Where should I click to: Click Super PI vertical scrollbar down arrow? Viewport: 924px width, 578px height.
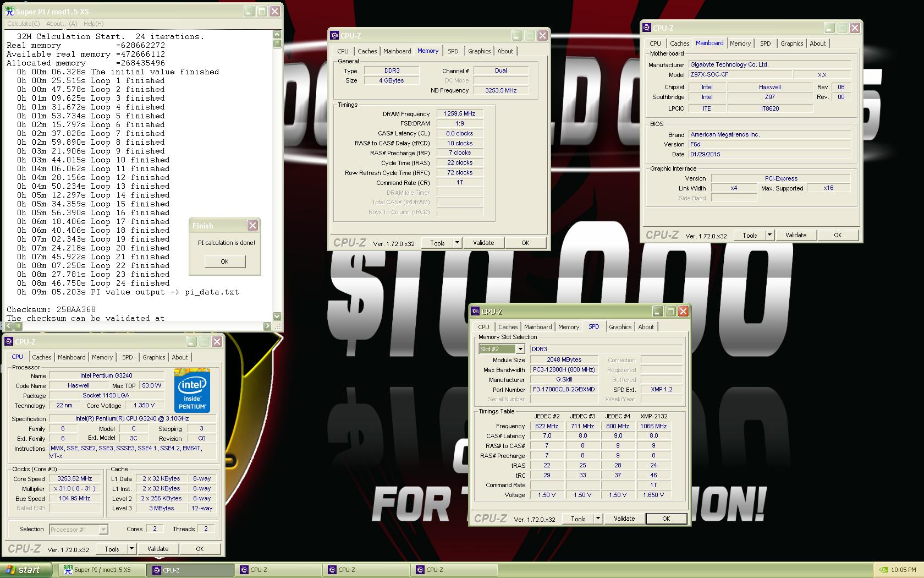(277, 317)
